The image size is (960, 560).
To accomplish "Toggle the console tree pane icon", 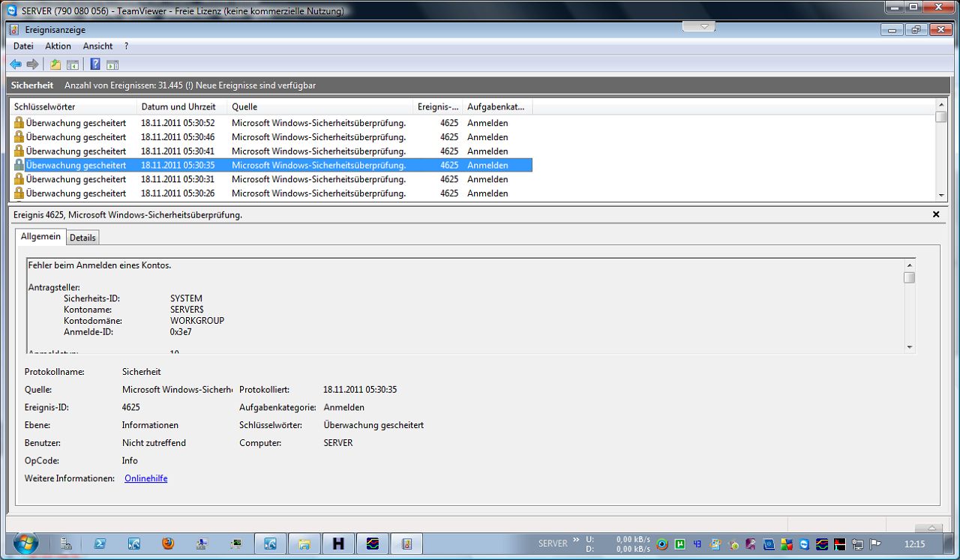I will point(73,64).
